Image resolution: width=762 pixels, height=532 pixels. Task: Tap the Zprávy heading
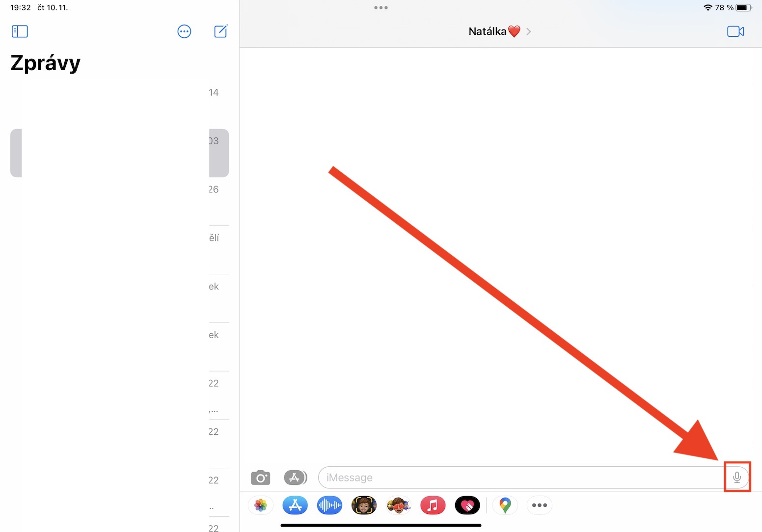click(45, 63)
